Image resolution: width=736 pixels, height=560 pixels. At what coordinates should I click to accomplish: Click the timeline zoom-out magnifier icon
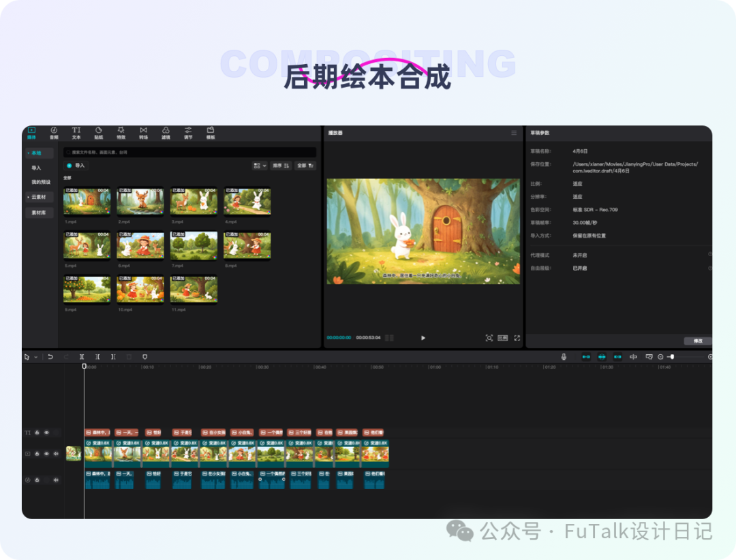point(660,357)
